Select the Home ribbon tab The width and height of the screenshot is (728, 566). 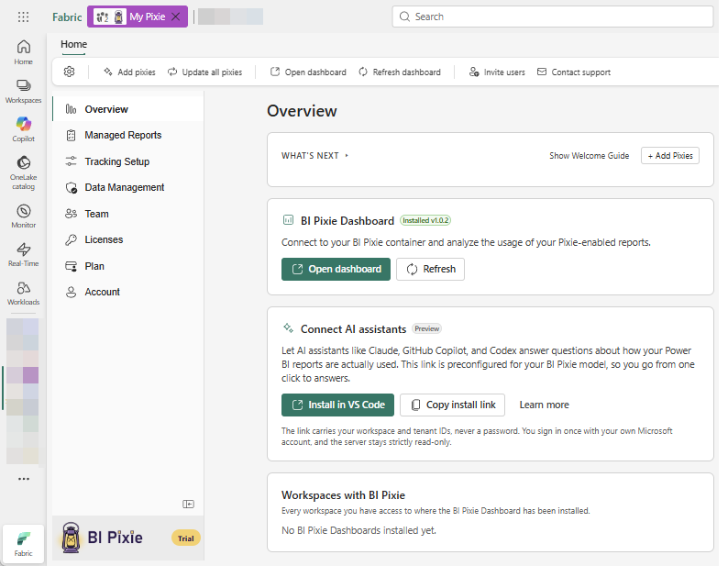tap(74, 44)
